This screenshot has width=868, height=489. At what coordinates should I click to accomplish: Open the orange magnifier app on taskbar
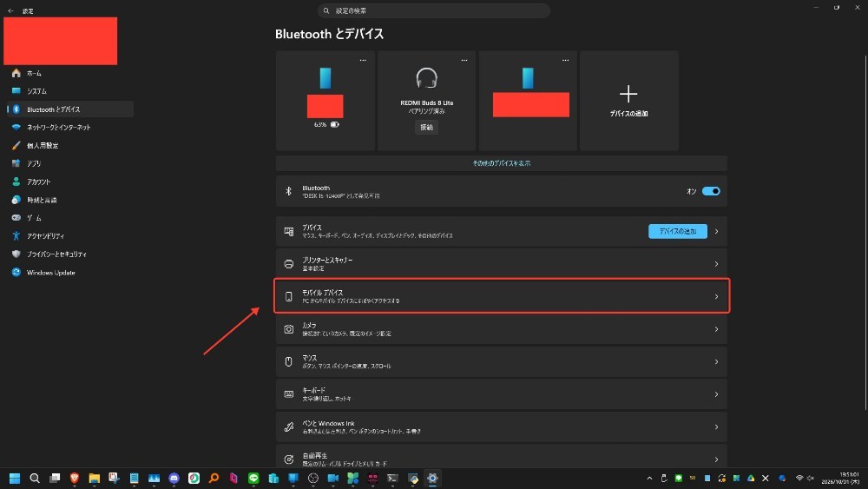pos(214,479)
